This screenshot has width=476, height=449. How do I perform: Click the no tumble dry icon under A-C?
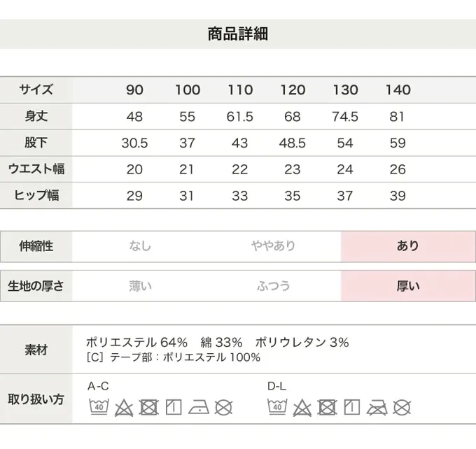149,406
